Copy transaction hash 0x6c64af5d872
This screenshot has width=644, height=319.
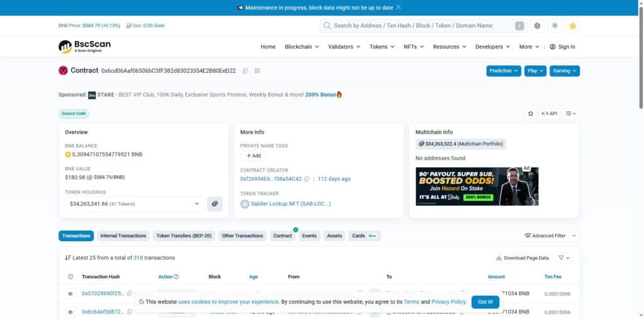130,312
